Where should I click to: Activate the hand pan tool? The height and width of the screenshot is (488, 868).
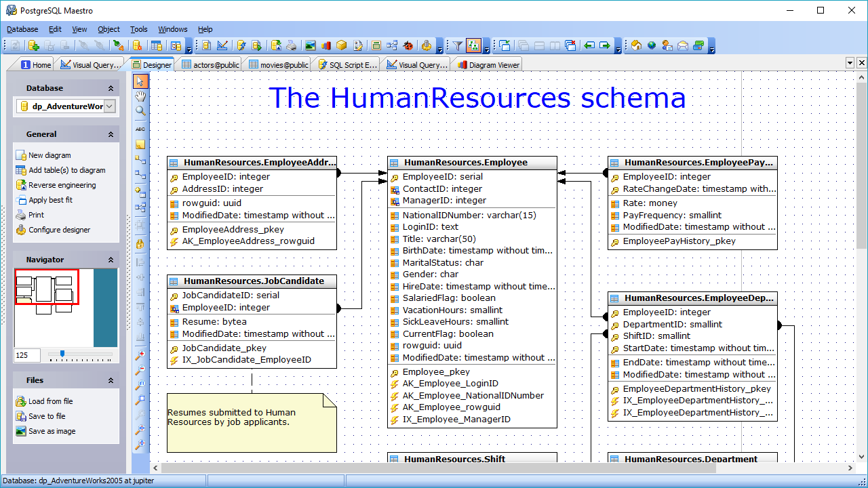140,96
